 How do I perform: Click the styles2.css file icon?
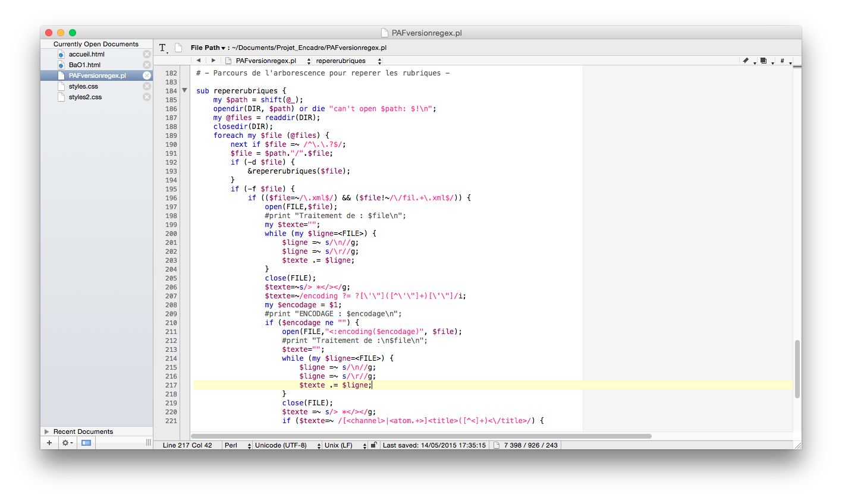point(61,97)
